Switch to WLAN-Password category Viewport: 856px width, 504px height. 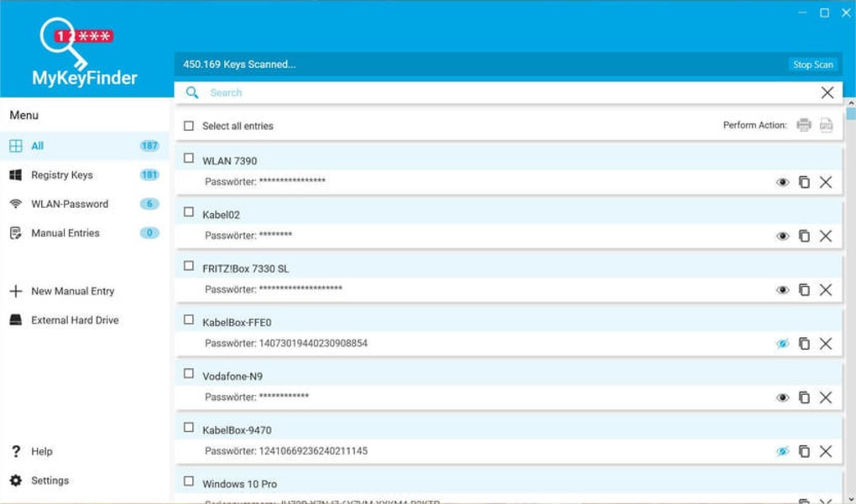coord(70,204)
